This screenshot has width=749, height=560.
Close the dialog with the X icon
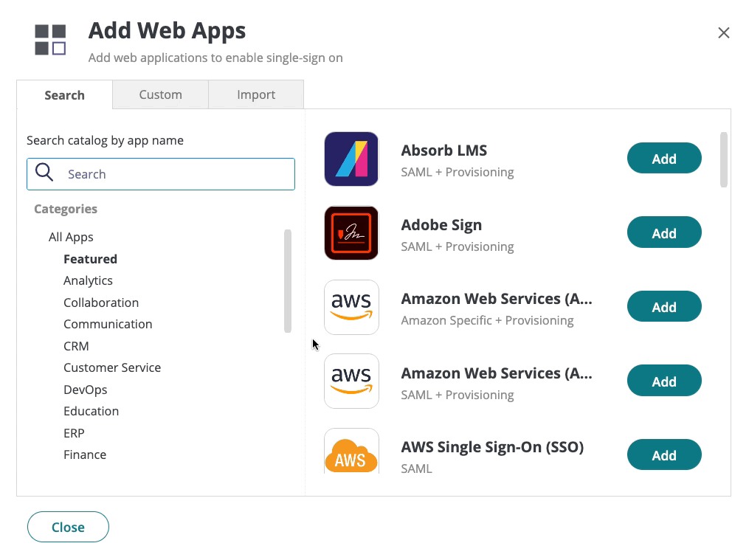724,32
